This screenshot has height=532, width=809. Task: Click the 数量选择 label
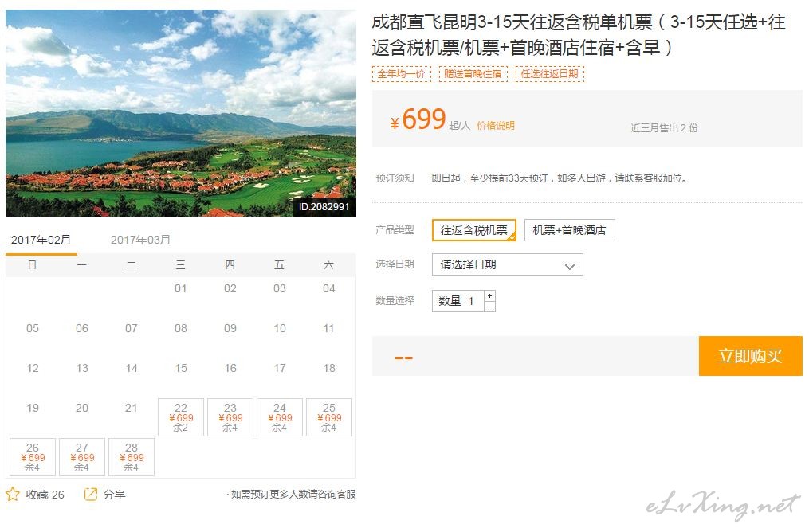click(395, 301)
